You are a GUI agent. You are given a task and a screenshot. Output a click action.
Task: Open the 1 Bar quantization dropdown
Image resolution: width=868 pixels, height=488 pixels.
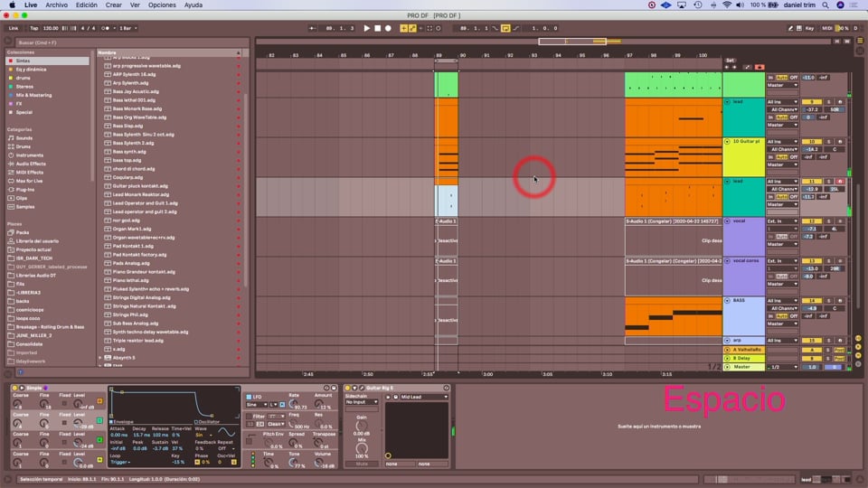click(x=127, y=28)
